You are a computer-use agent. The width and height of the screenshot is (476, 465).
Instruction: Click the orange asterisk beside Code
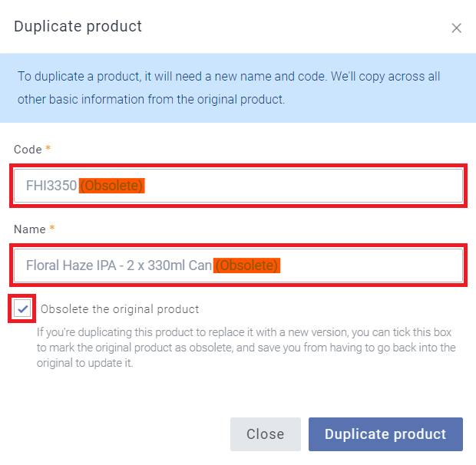point(48,148)
